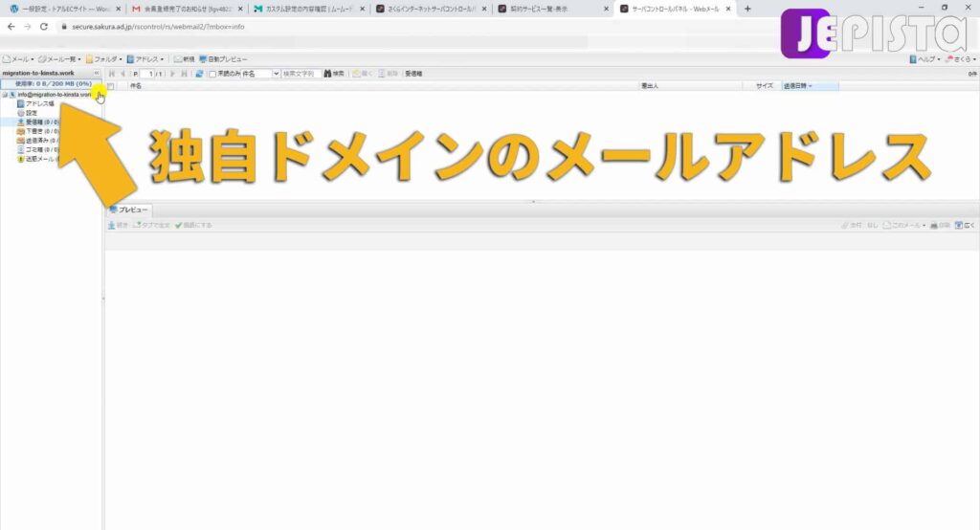
Task: Refresh the mail list
Action: pyautogui.click(x=199, y=74)
